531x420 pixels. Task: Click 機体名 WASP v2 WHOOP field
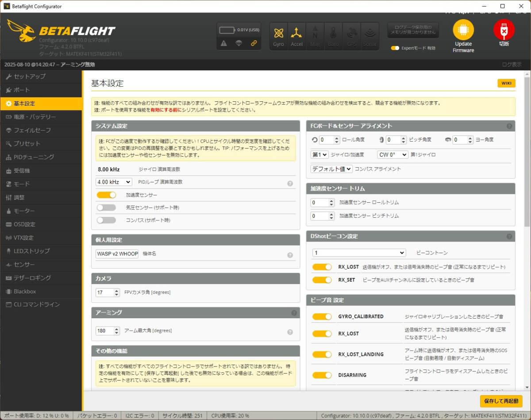point(117,254)
